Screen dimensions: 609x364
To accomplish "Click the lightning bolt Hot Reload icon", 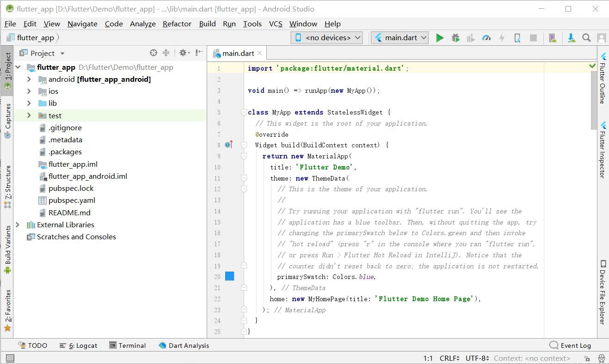I will pos(502,38).
